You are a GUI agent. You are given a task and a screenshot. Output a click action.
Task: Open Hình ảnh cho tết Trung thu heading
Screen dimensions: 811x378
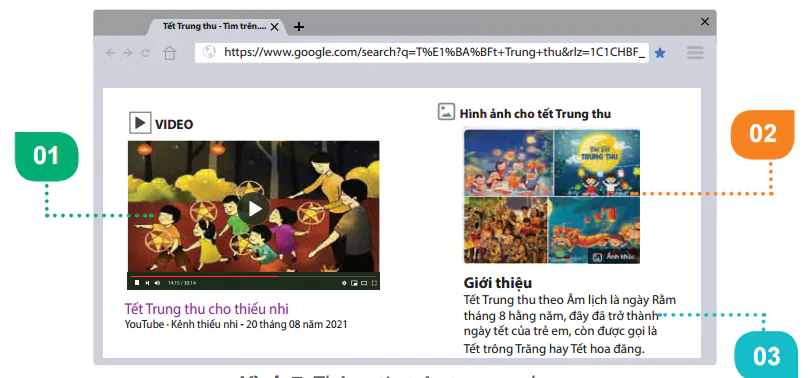535,114
